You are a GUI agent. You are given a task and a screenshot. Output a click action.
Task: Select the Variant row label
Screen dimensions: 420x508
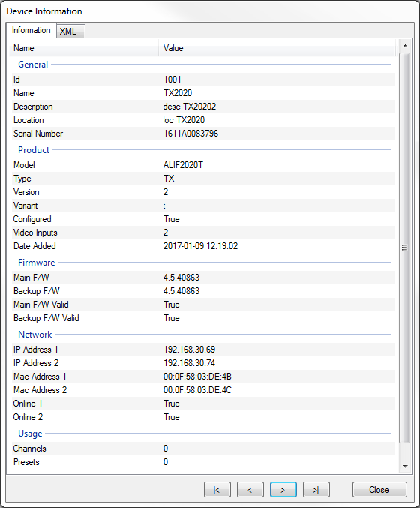(x=25, y=206)
